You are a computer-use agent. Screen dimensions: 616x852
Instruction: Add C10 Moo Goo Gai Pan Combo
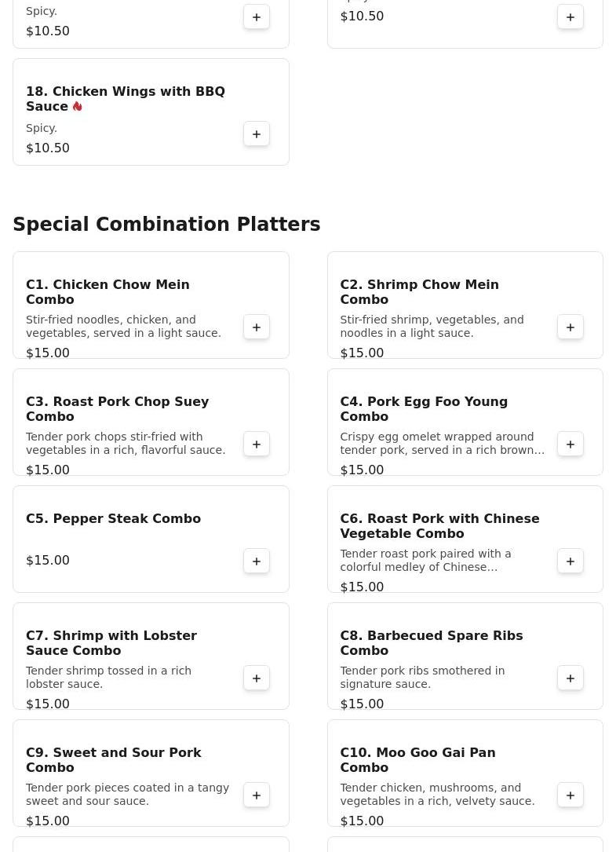click(570, 795)
